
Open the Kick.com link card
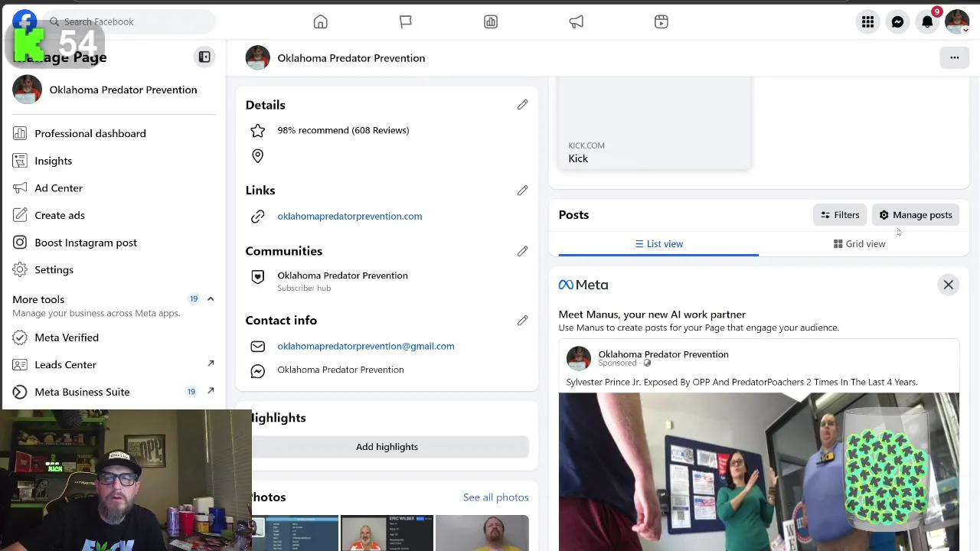(x=655, y=122)
